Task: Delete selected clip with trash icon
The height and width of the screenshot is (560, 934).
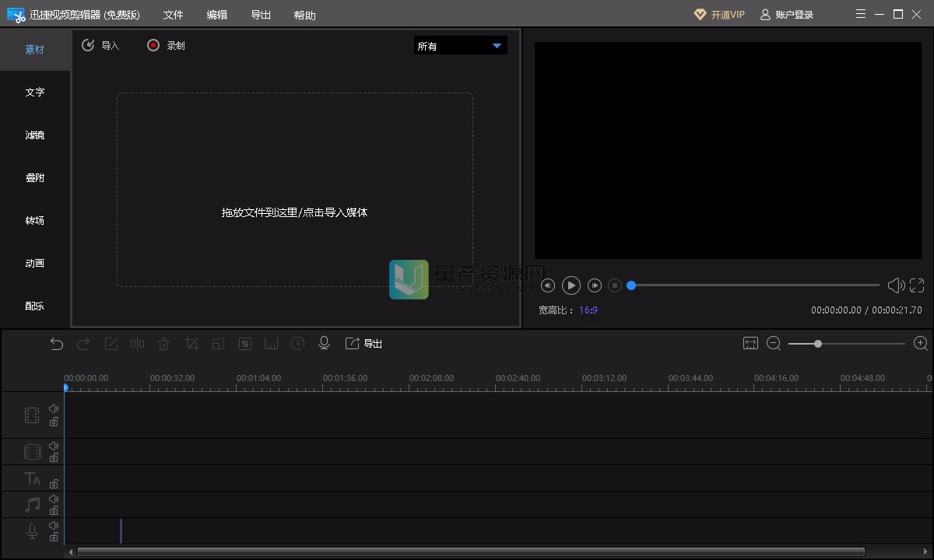Action: [164, 344]
